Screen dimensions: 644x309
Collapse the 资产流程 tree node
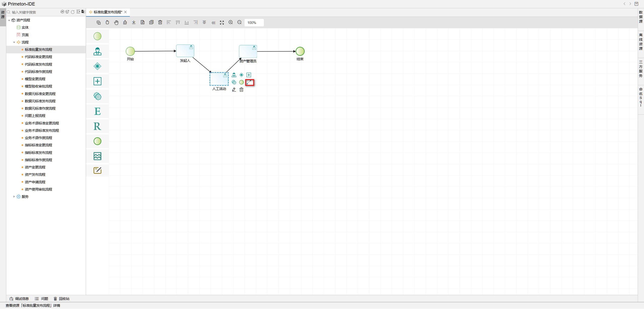click(x=9, y=20)
